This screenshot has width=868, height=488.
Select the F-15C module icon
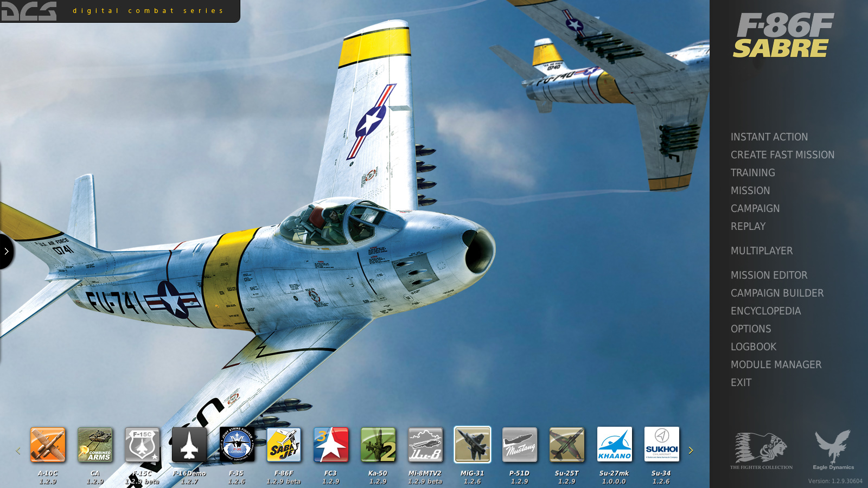(142, 445)
